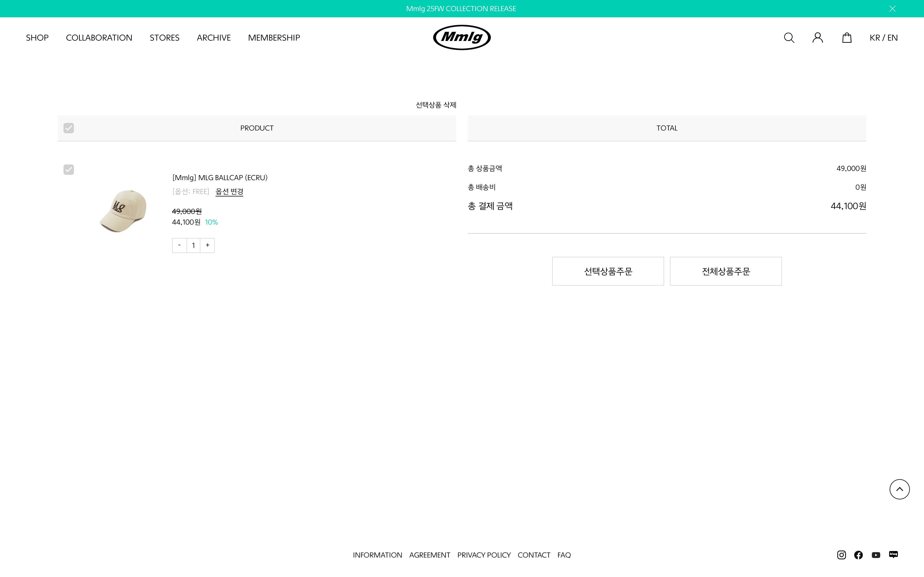Screen dimensions: 924x577
Task: Click the ballcap product thumbnail
Action: (x=123, y=211)
